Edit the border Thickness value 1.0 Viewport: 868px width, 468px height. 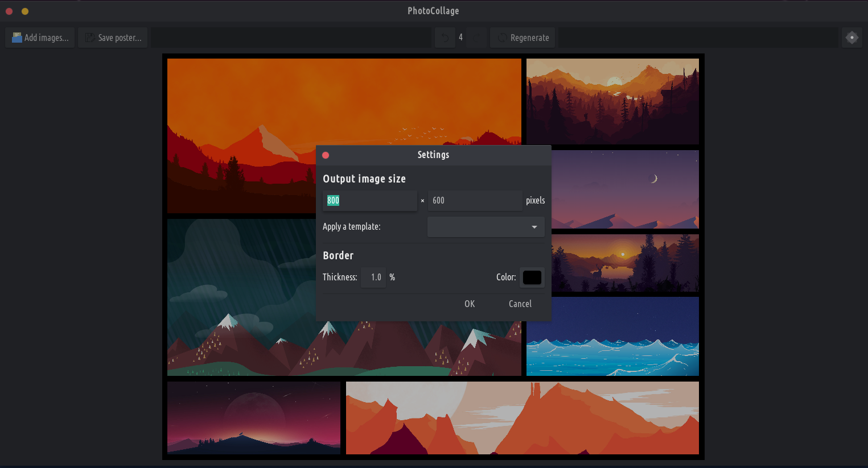click(x=373, y=278)
